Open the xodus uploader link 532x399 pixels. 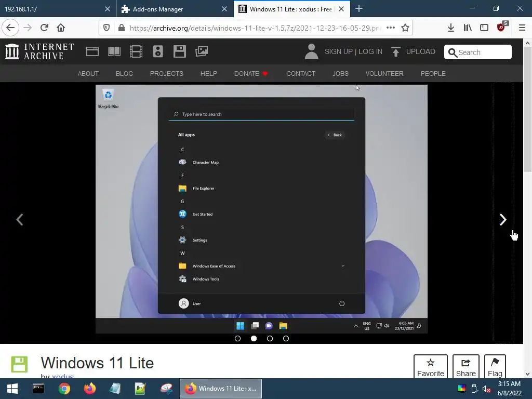pyautogui.click(x=62, y=376)
